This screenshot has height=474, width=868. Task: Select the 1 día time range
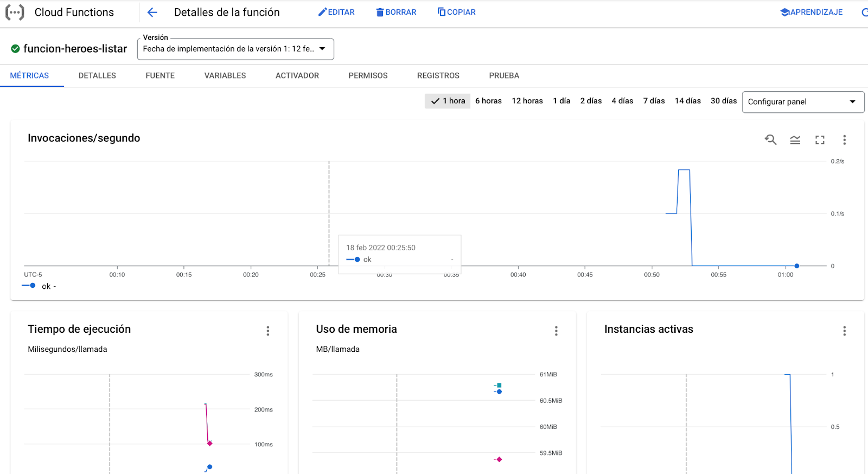(x=561, y=101)
